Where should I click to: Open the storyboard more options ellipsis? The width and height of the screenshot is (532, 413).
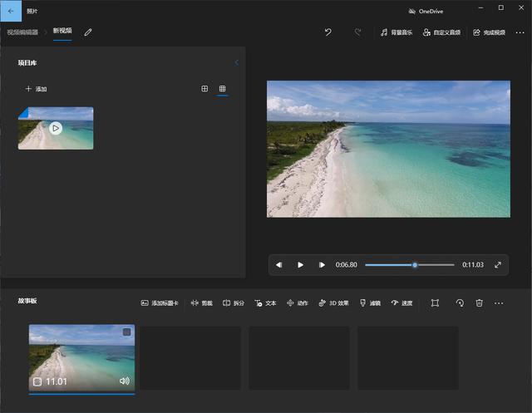click(499, 303)
